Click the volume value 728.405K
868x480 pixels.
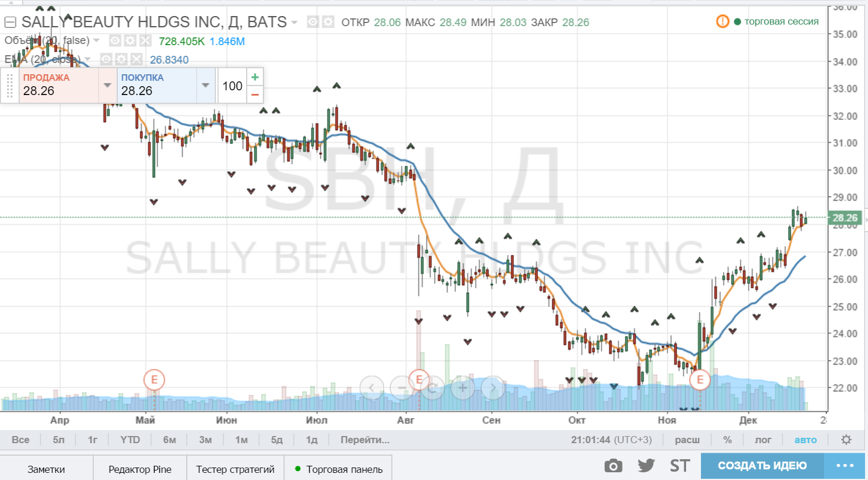pos(182,41)
